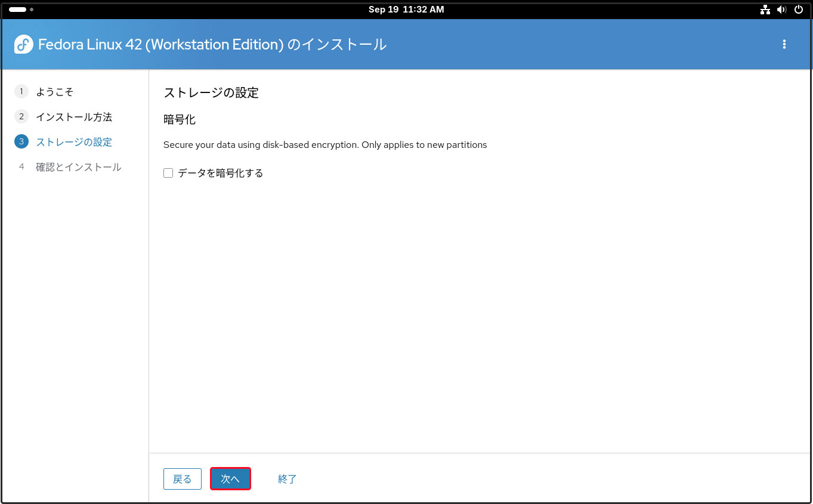The height and width of the screenshot is (504, 813).
Task: Enable the データを暗号化する checkbox
Action: [x=168, y=173]
